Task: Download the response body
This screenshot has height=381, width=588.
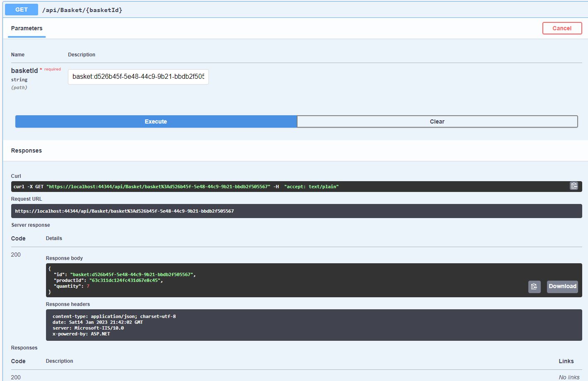Action: pyautogui.click(x=562, y=286)
